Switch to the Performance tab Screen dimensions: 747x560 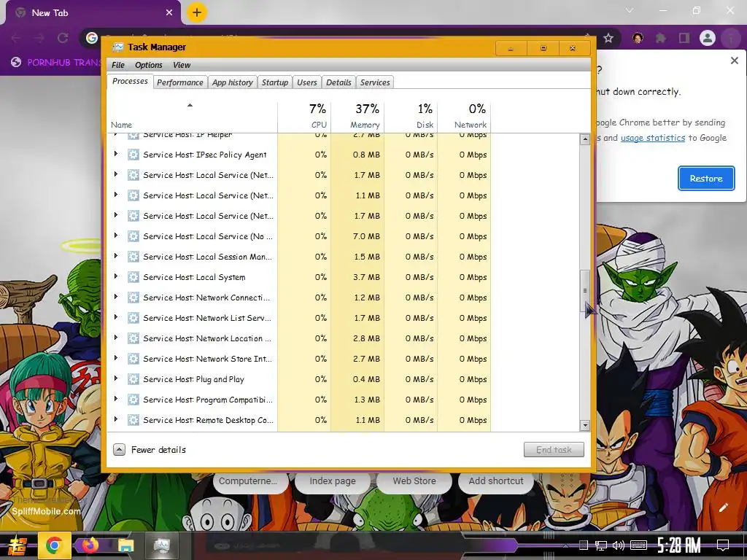tap(180, 82)
